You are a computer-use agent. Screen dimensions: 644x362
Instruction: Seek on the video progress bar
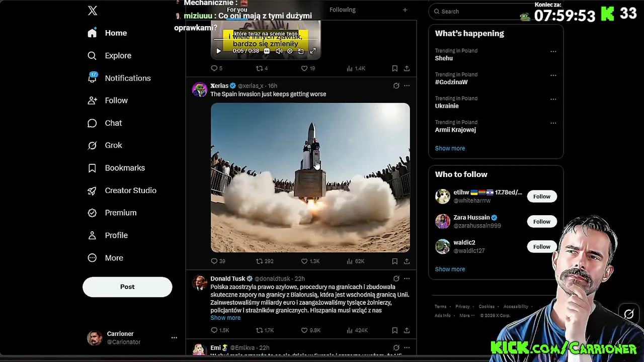[x=266, y=39]
